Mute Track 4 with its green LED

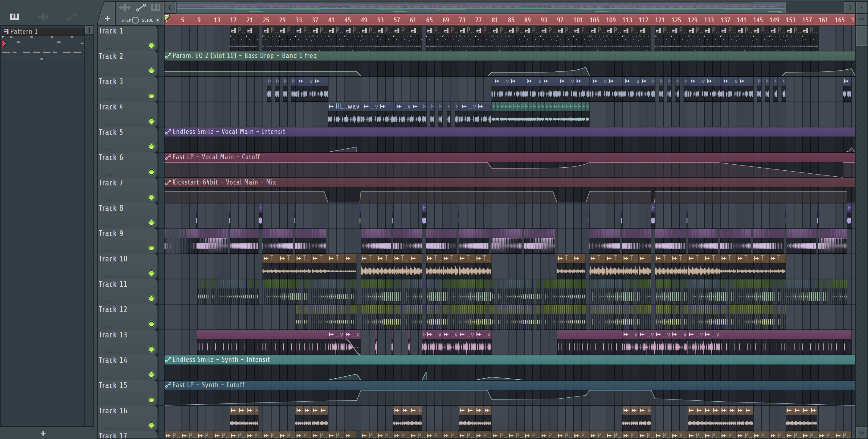click(x=151, y=122)
